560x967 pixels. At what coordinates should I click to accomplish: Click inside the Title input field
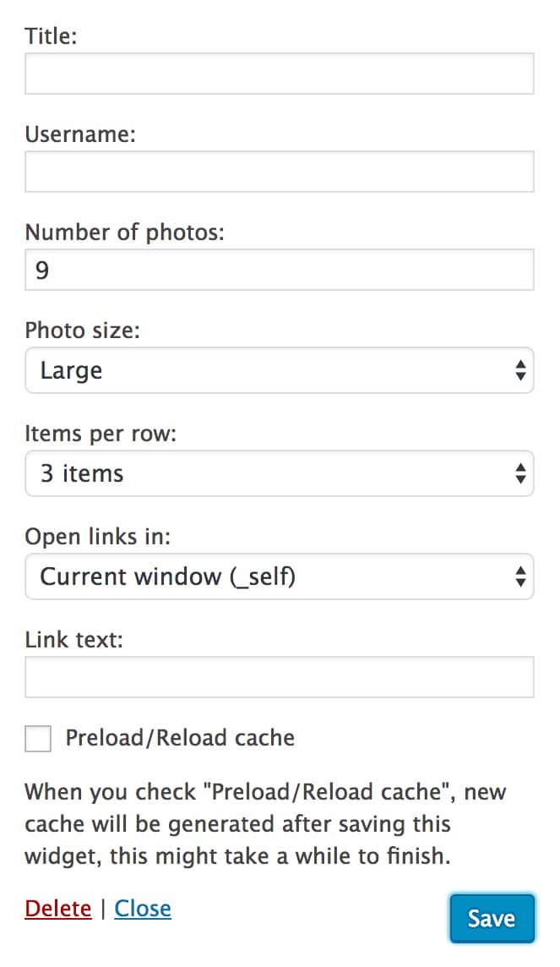[x=279, y=74]
